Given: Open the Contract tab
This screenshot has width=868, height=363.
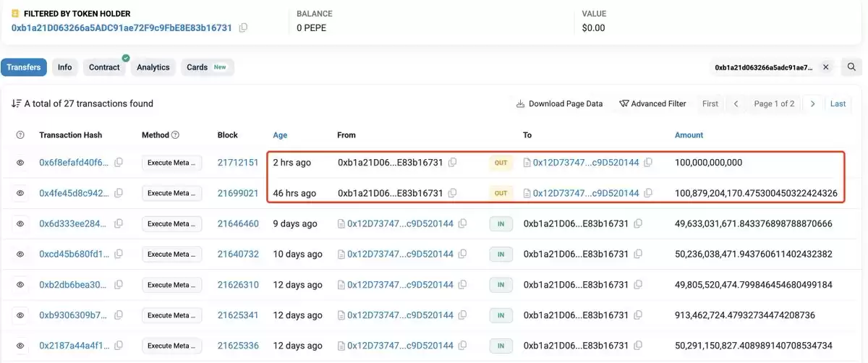Looking at the screenshot, I should pos(105,67).
